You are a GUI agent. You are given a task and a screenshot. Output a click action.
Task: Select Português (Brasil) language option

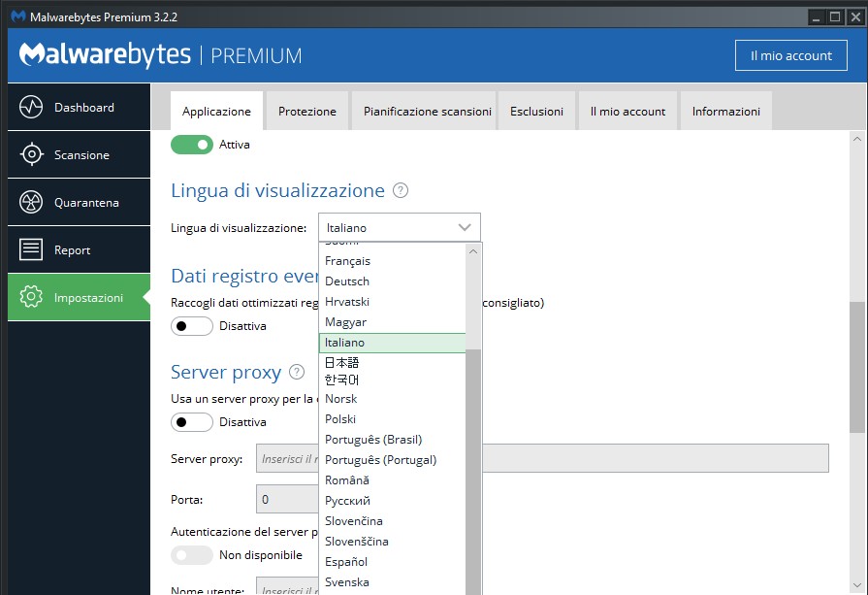(393, 440)
